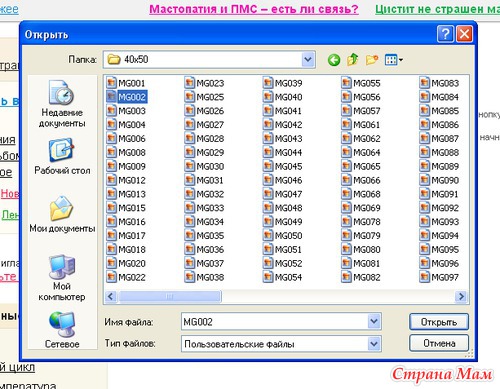The width and height of the screenshot is (500, 389).
Task: Open Мой компьютер location
Action: [x=62, y=278]
